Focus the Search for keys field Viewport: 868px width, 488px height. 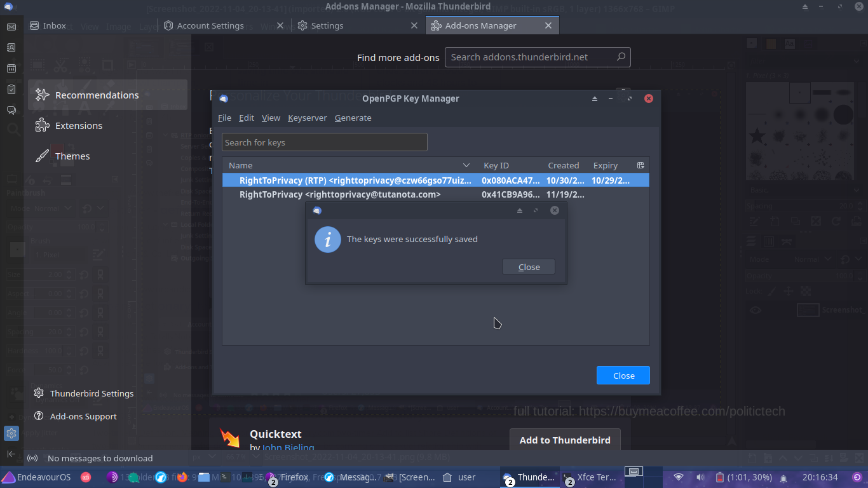click(325, 142)
